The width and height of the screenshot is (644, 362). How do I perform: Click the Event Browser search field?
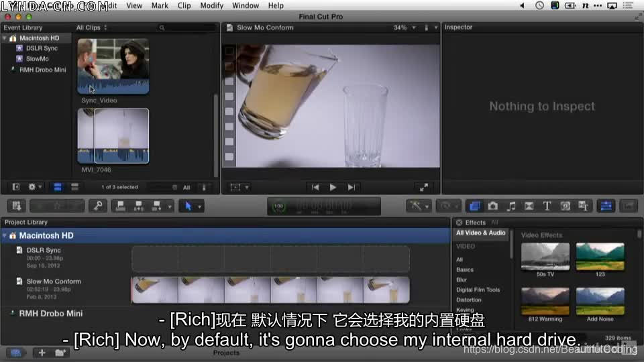[186, 27]
